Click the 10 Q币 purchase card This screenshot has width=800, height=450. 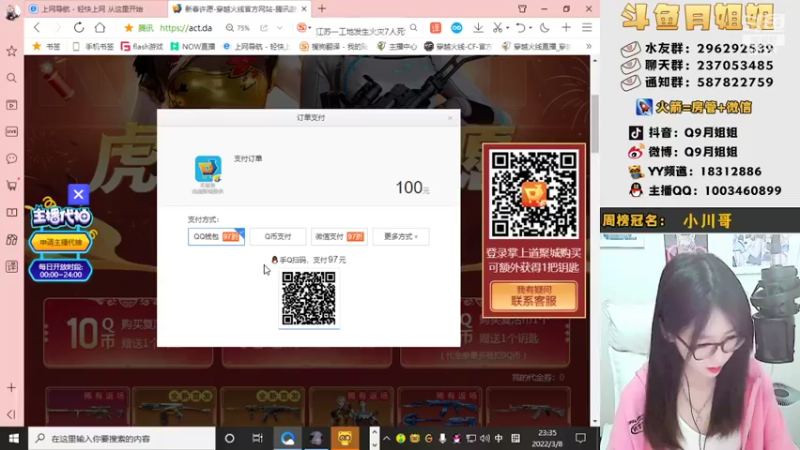click(x=128, y=333)
